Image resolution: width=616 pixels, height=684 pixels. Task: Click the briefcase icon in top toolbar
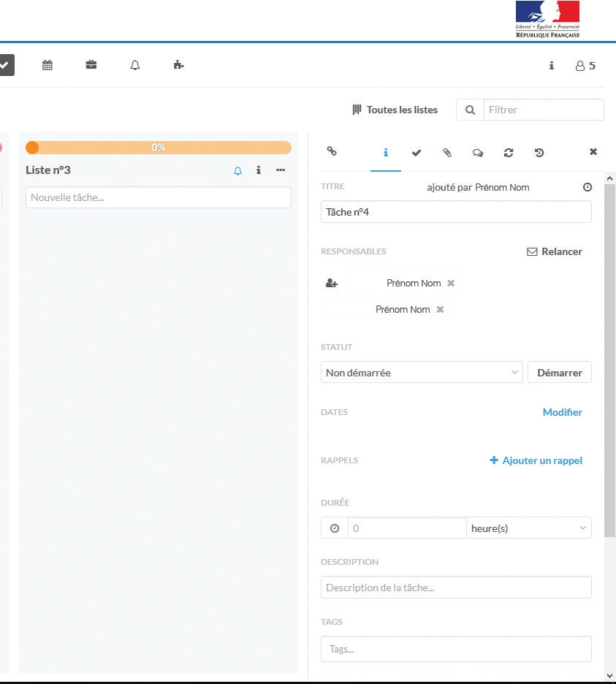(91, 65)
